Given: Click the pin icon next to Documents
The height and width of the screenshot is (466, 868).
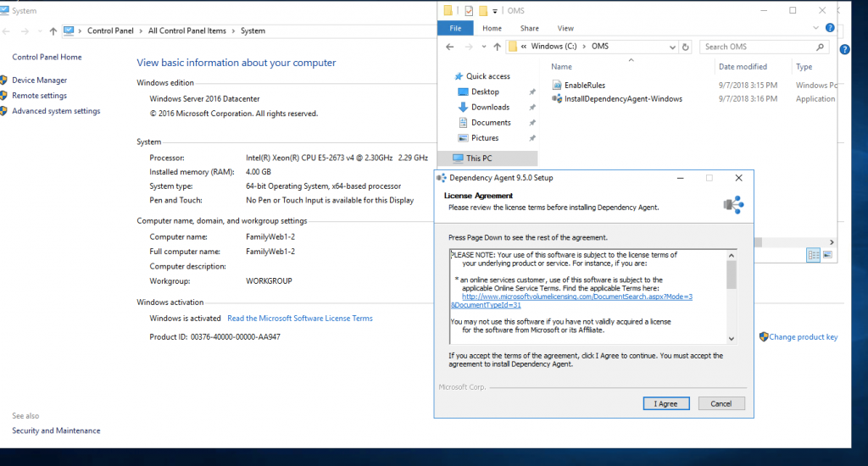Looking at the screenshot, I should pos(532,123).
